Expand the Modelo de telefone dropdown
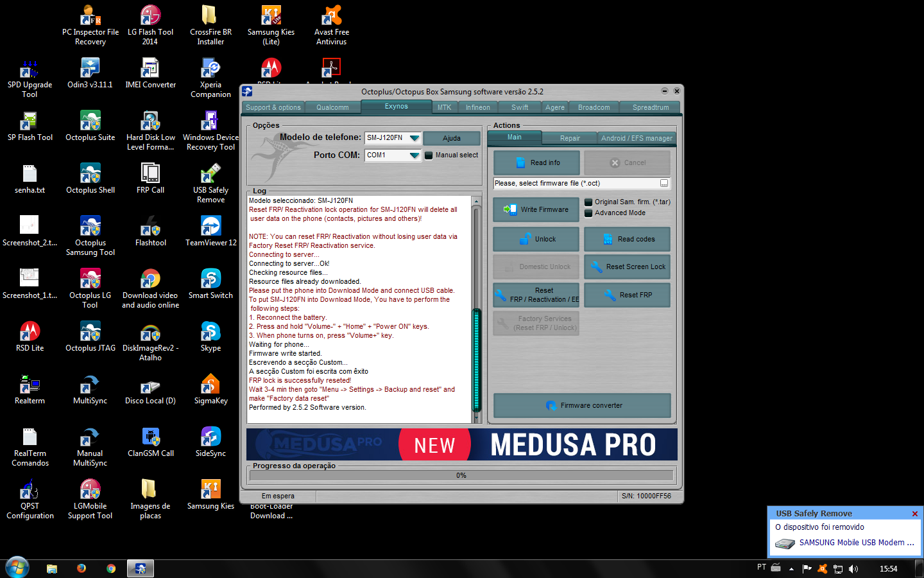Screen dimensions: 924x578 click(415, 138)
